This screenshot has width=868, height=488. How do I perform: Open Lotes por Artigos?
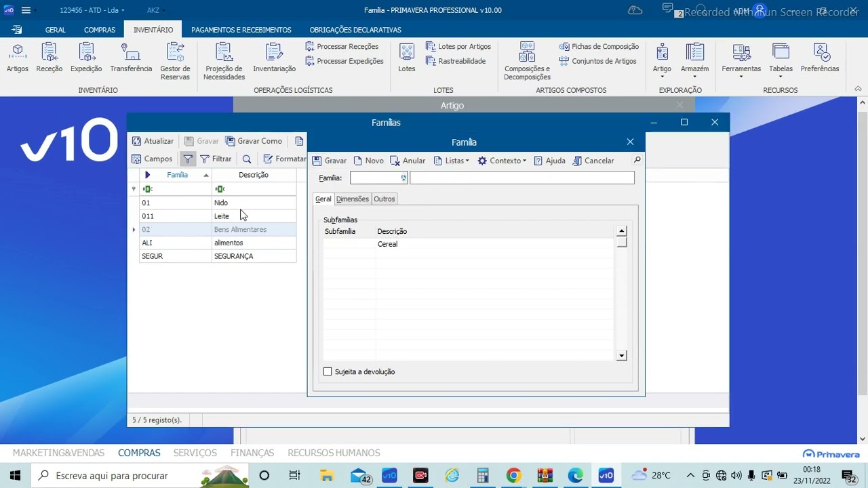pyautogui.click(x=458, y=47)
